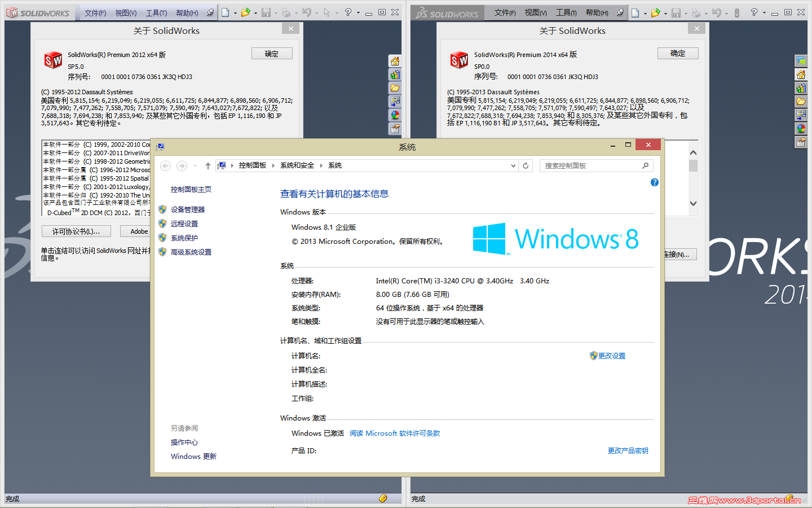The image size is (812, 508).
Task: Open the Forum chat tab in 2014 task pane
Action: point(801,61)
